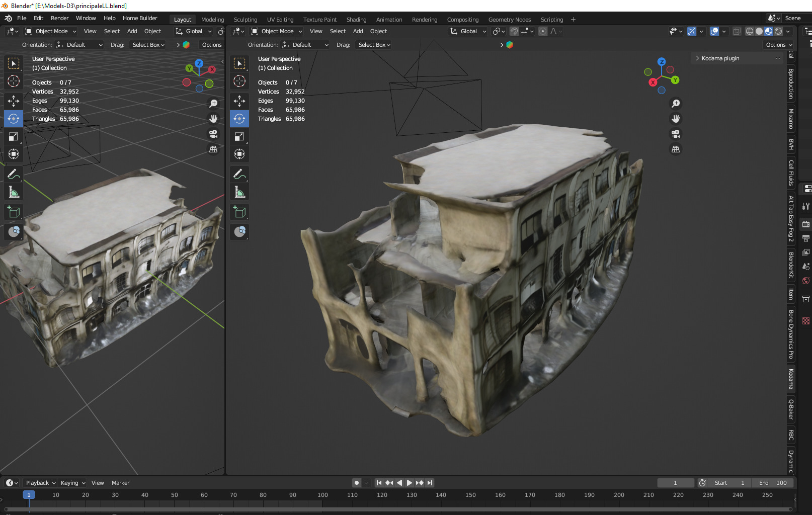Image resolution: width=812 pixels, height=515 pixels.
Task: Open Object Mode dropdown in right viewport
Action: (277, 31)
